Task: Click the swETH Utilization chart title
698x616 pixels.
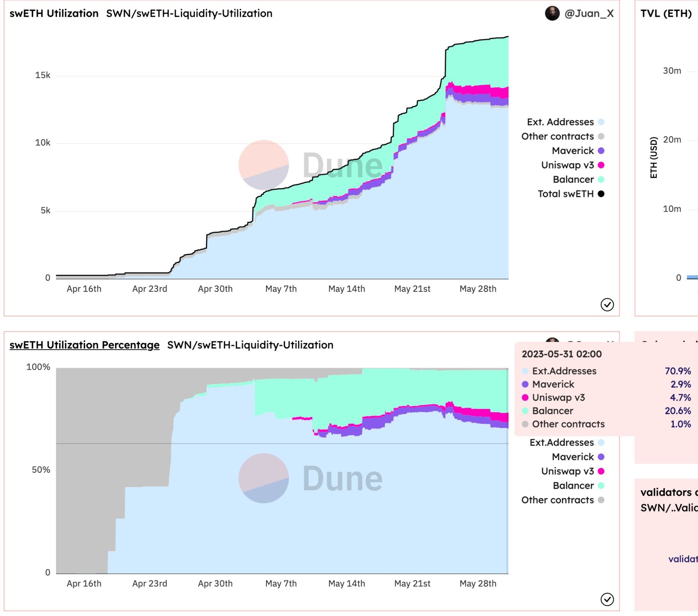Action: 54,14
